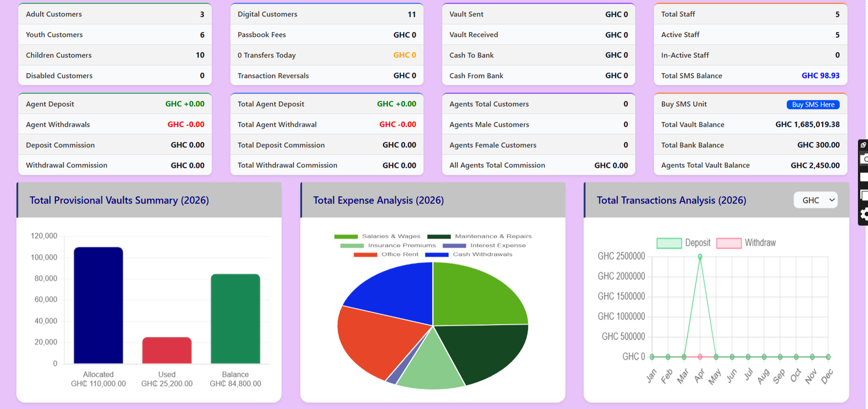Image resolution: width=868 pixels, height=409 pixels.
Task: Click the solid rectangle icon on side toolbar
Action: click(864, 177)
